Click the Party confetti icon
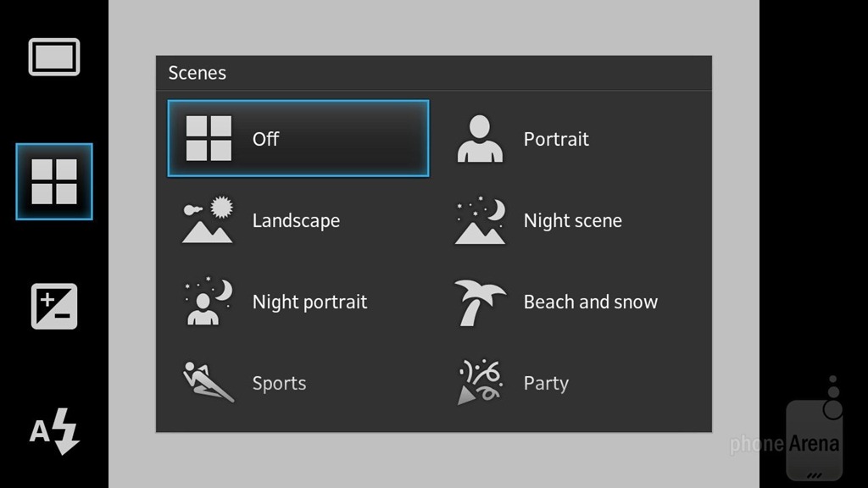The height and width of the screenshot is (488, 868). [480, 382]
